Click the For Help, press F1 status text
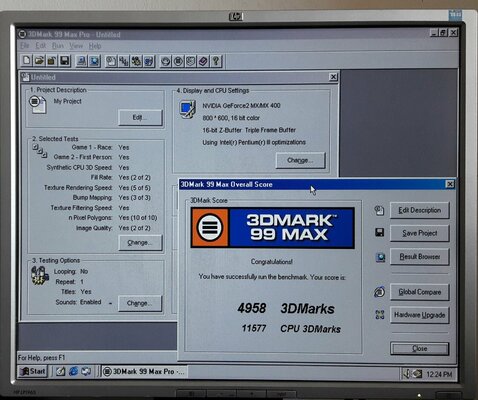This screenshot has height=400, width=478. pyautogui.click(x=42, y=358)
